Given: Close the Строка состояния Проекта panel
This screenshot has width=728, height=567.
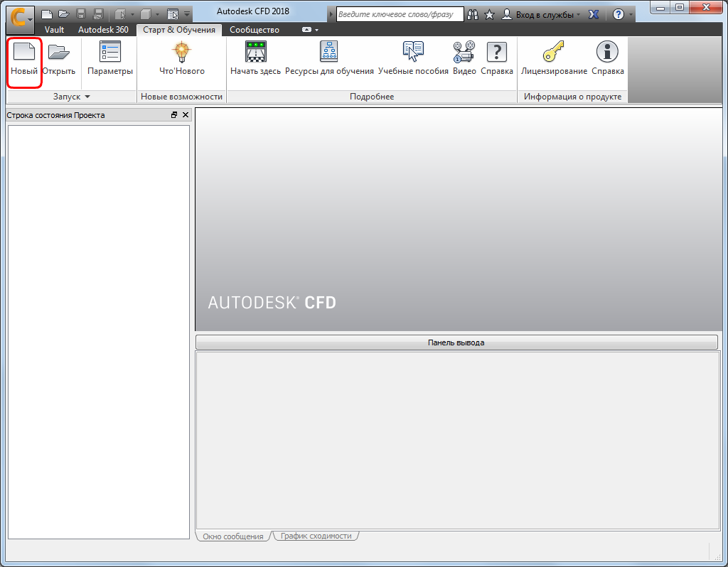Looking at the screenshot, I should click(x=186, y=114).
